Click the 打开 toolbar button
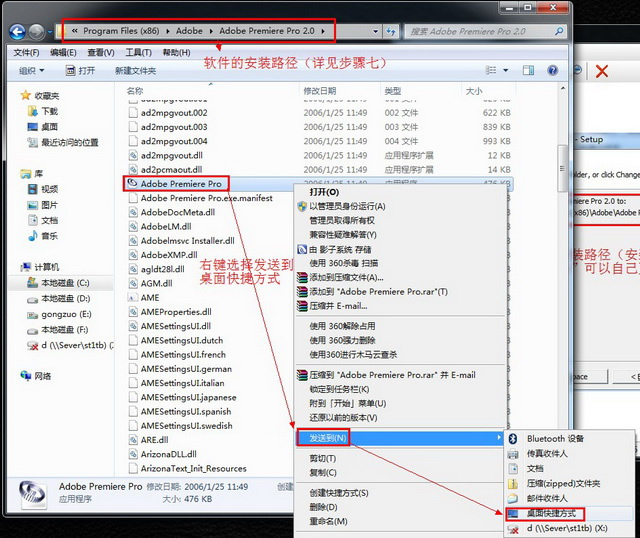Viewport: 640px width, 538px height. pyautogui.click(x=80, y=71)
